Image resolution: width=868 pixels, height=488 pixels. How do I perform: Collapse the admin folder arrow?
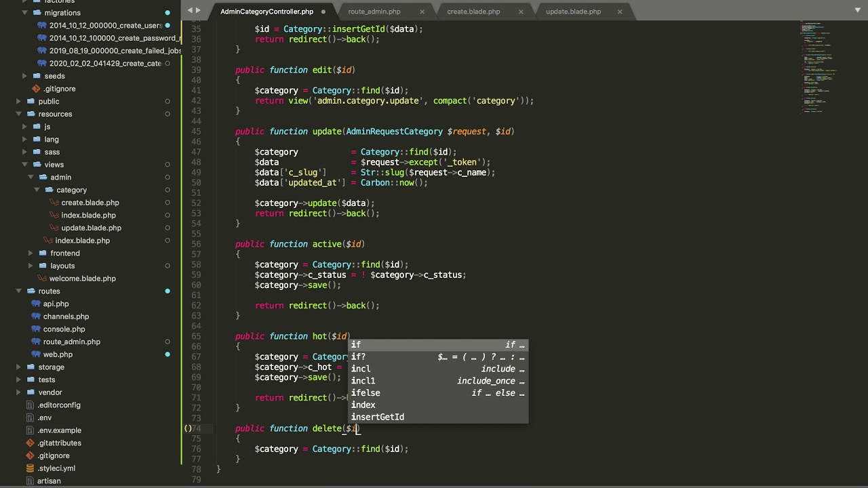click(x=31, y=178)
